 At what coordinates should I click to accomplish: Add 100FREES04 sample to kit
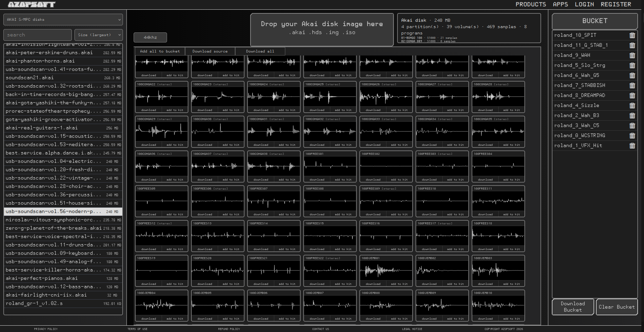click(511, 180)
